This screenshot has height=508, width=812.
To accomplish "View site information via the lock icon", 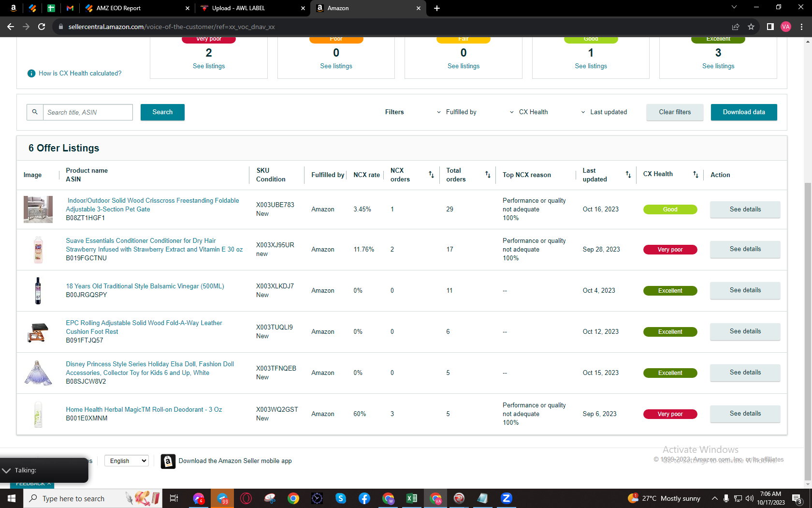I will [x=61, y=27].
